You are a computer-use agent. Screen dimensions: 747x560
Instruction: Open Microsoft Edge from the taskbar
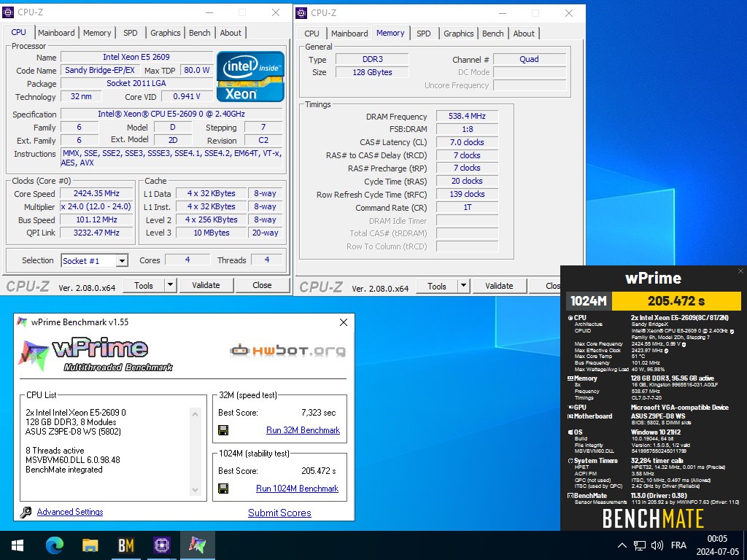[x=55, y=545]
